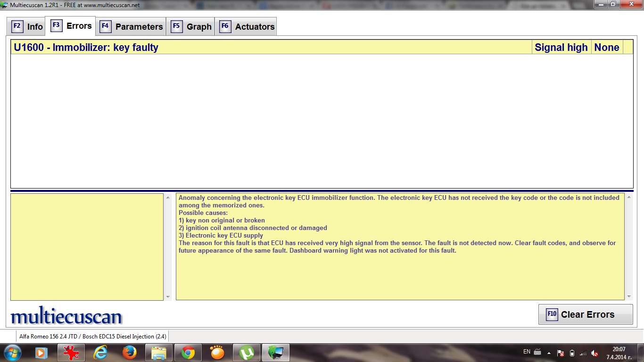Click the muted volume tray icon
This screenshot has height=362, width=644.
(x=595, y=353)
